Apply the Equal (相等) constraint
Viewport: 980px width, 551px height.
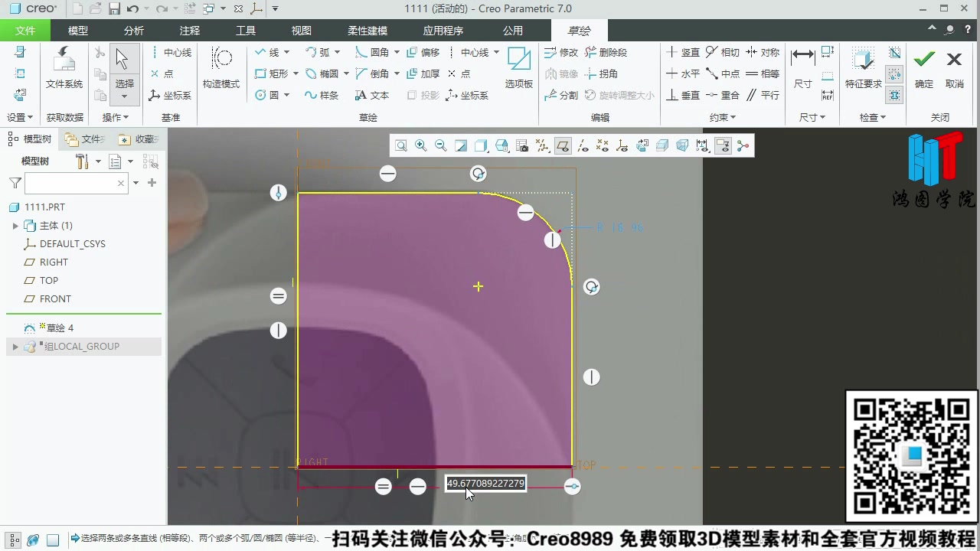point(763,74)
